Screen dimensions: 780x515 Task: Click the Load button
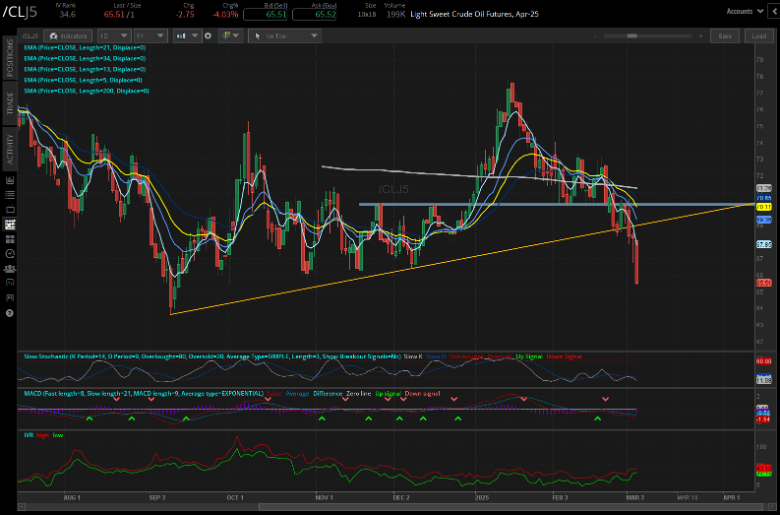coord(759,36)
